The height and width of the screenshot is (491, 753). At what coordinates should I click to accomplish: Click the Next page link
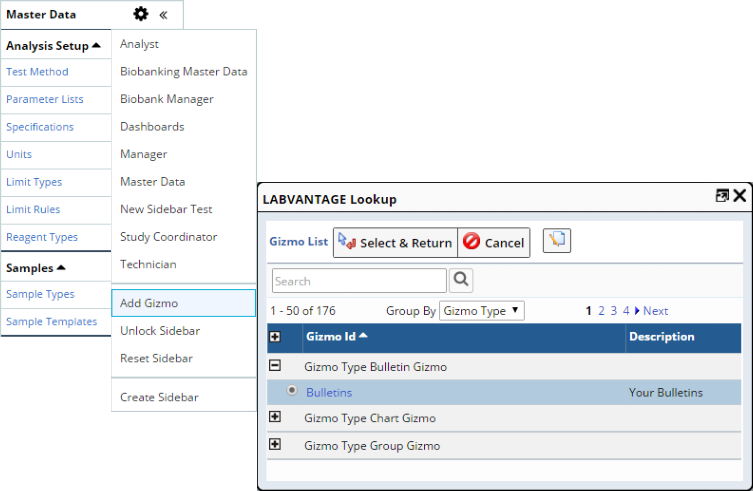tap(656, 311)
